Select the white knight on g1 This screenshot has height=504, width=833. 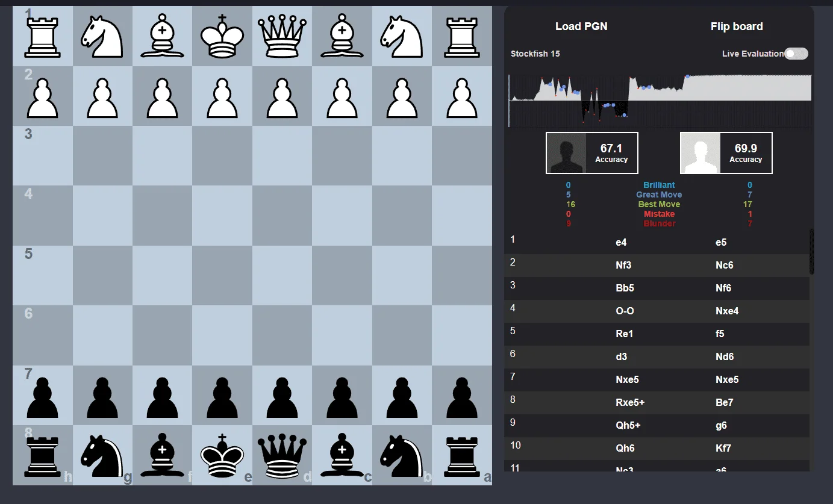point(102,36)
